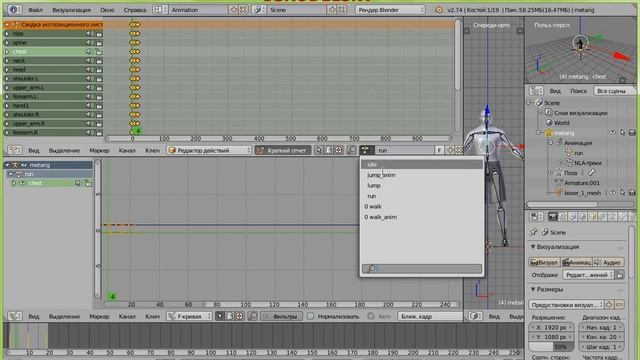This screenshot has width=640, height=360.
Task: Add a render preset
Action: coord(609,304)
